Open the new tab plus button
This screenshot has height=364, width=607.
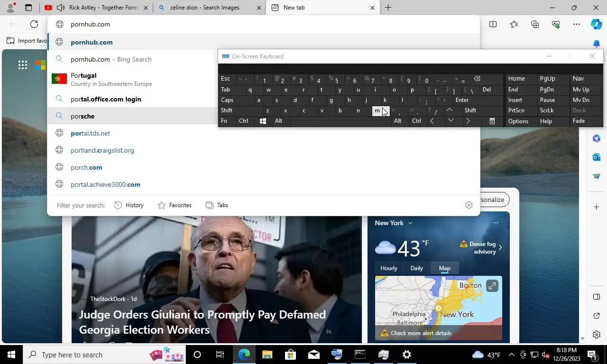(x=388, y=8)
